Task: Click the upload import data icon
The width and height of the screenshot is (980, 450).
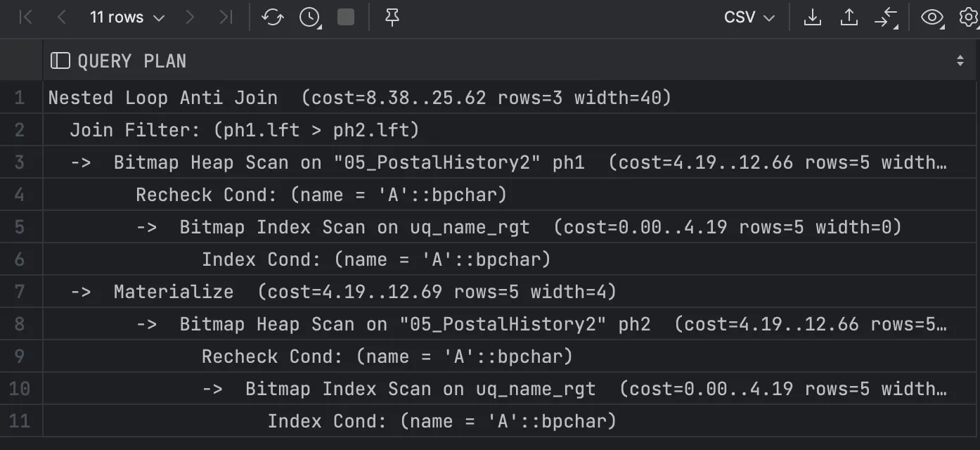Action: click(849, 18)
